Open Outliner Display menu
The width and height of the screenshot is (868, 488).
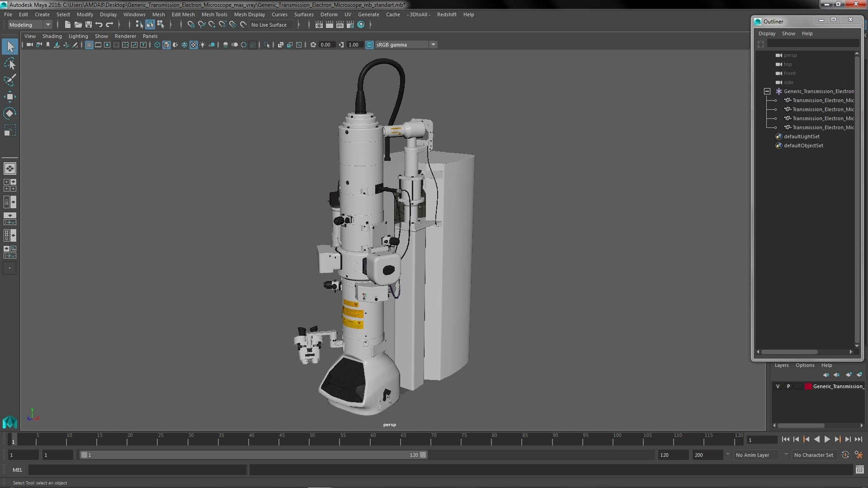767,33
